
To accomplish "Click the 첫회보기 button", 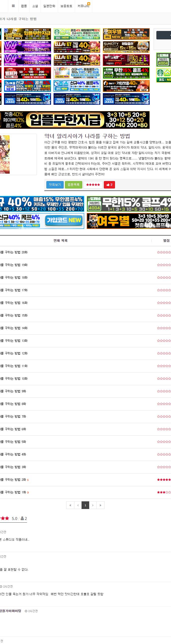I will click(x=55, y=185).
